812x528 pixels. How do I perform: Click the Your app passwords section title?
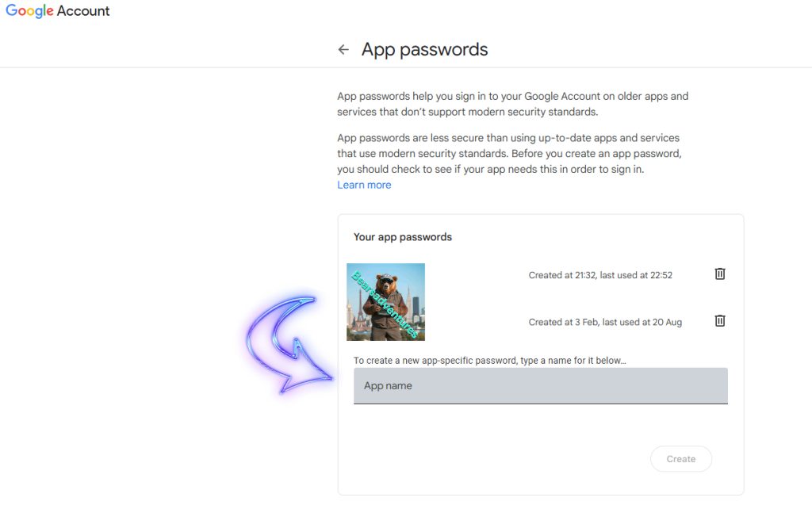tap(403, 237)
